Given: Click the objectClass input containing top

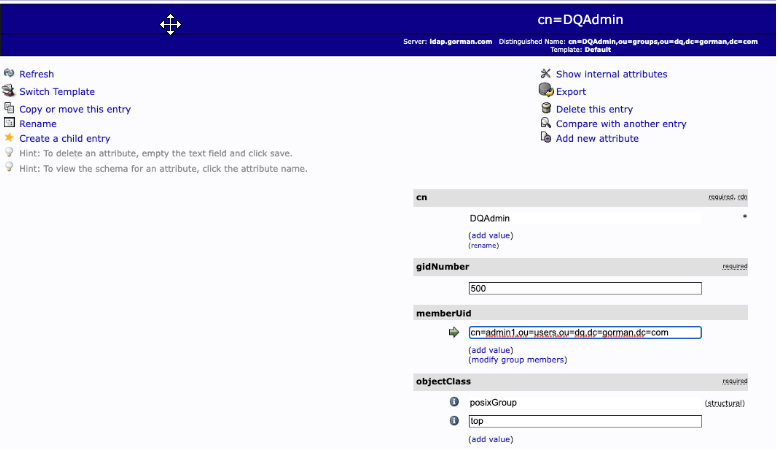Looking at the screenshot, I should tap(585, 422).
